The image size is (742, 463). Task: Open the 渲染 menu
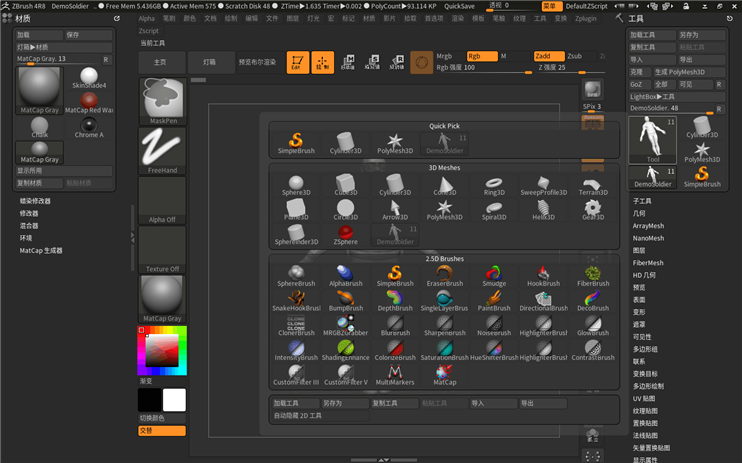(x=458, y=18)
